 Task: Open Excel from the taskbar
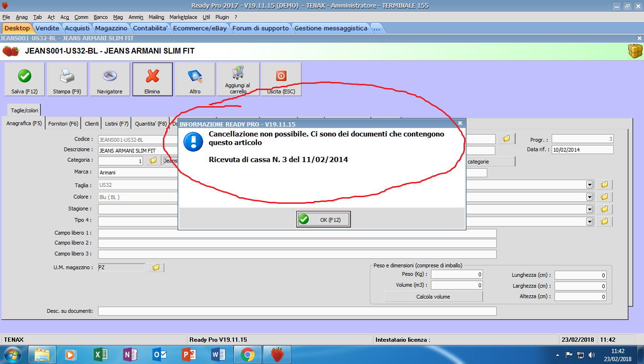[x=101, y=355]
